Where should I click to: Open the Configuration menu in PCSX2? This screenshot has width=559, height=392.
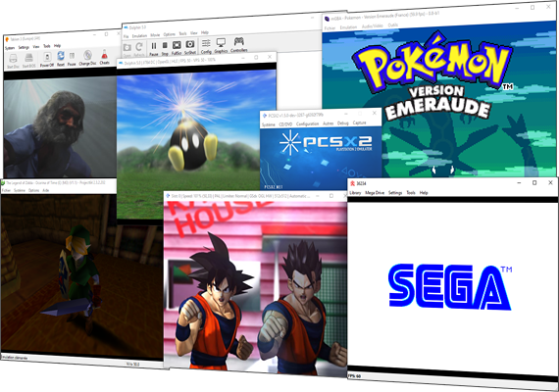(307, 123)
